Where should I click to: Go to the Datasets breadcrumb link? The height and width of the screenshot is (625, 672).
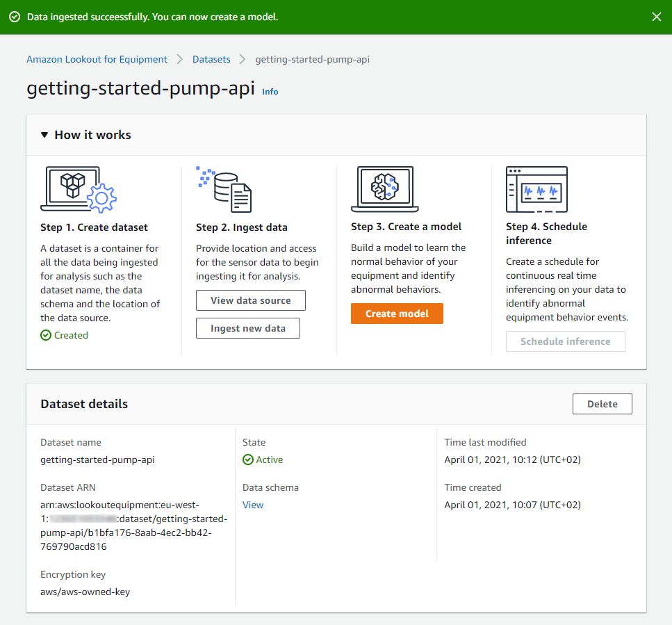[211, 59]
